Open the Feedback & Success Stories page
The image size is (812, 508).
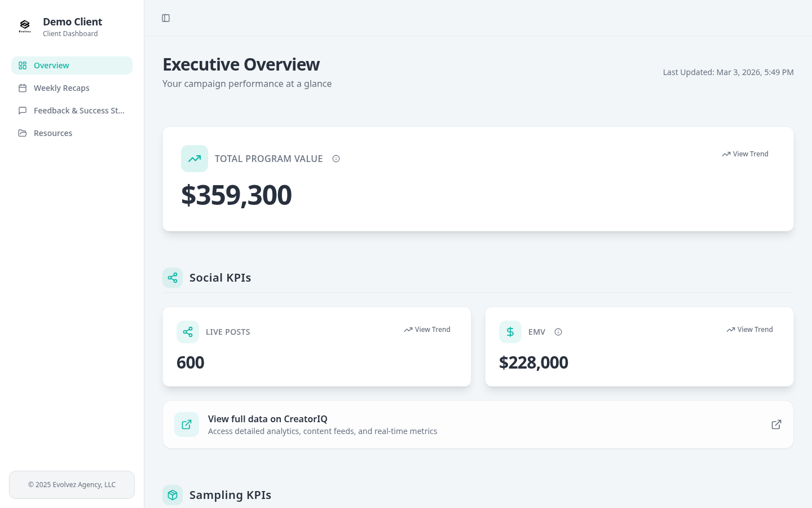pos(79,111)
